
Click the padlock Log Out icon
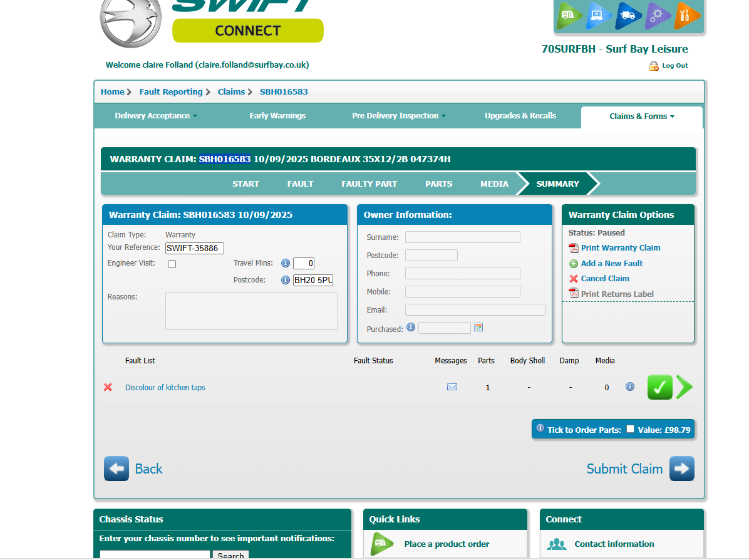[x=653, y=66]
